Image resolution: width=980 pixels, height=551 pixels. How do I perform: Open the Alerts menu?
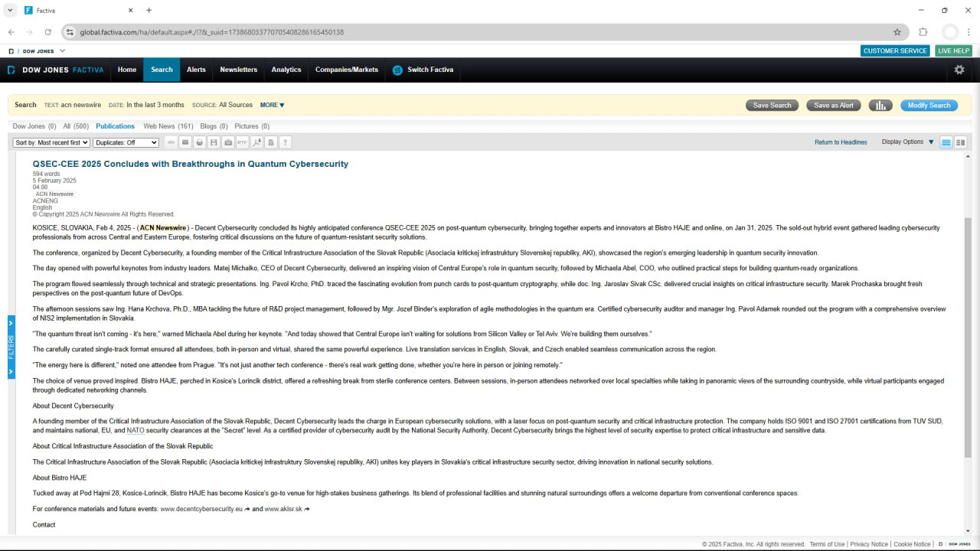point(196,70)
